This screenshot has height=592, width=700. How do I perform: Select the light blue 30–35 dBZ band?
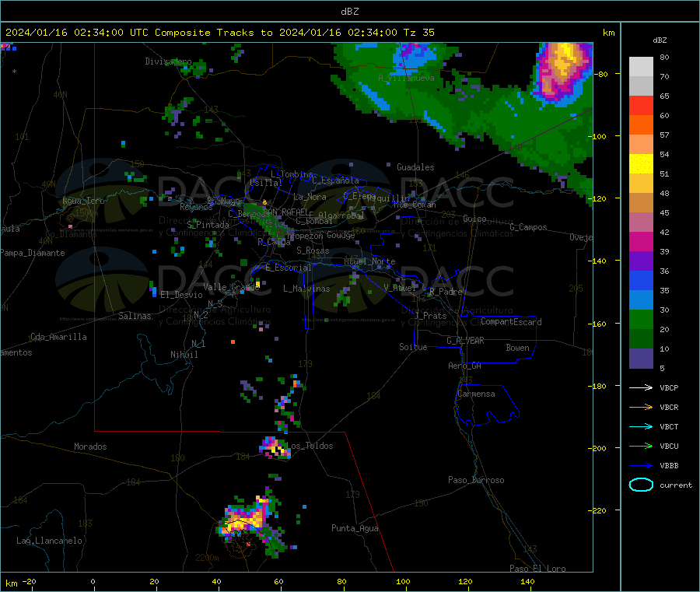point(641,300)
